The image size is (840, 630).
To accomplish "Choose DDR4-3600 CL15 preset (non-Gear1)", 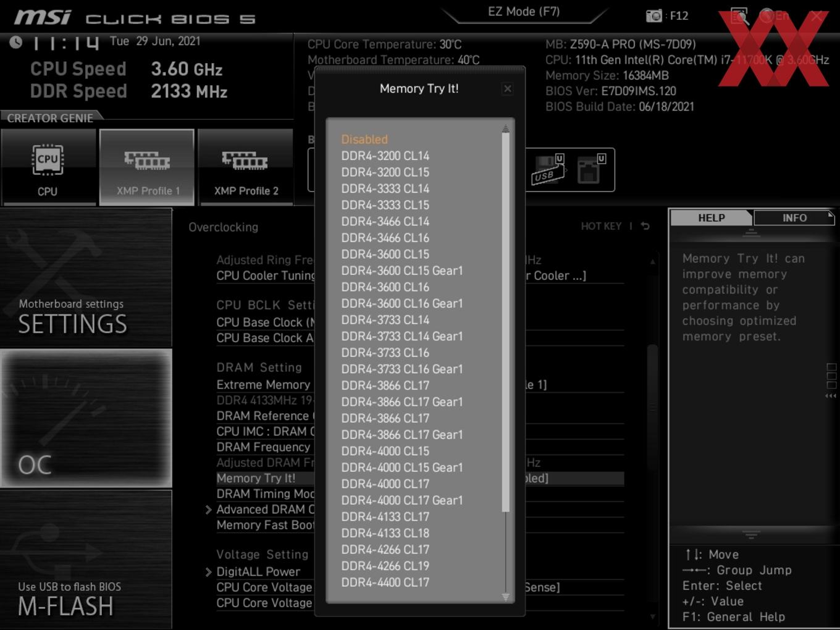I will click(385, 254).
